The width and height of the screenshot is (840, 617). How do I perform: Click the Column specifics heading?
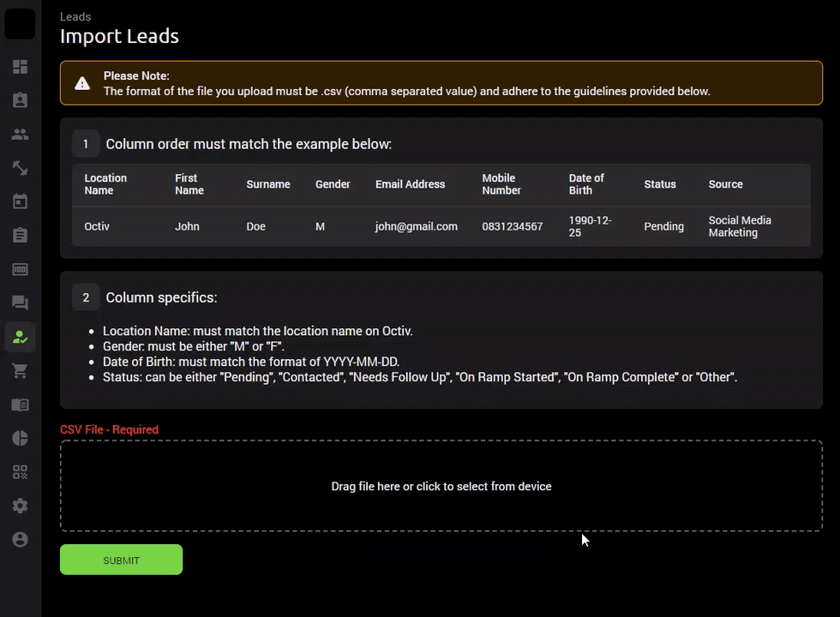click(161, 298)
